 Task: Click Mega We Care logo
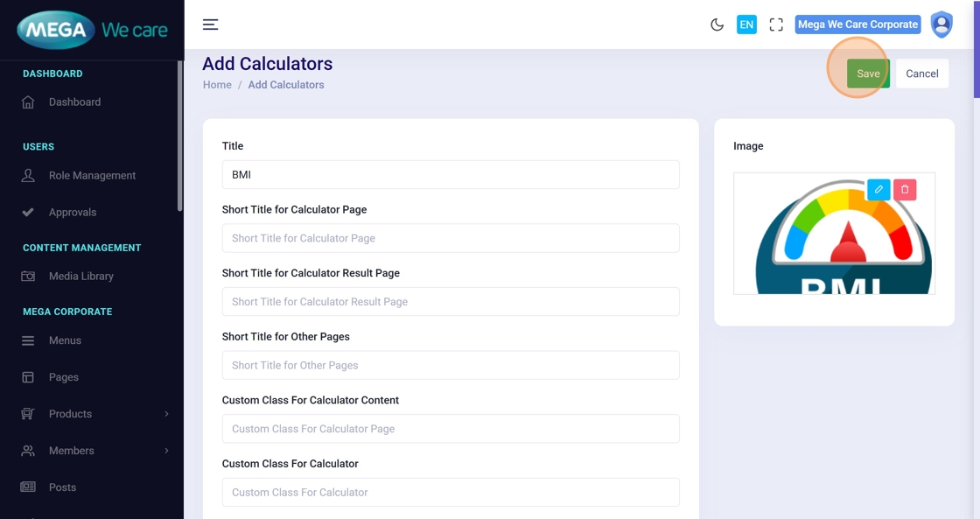click(x=92, y=31)
